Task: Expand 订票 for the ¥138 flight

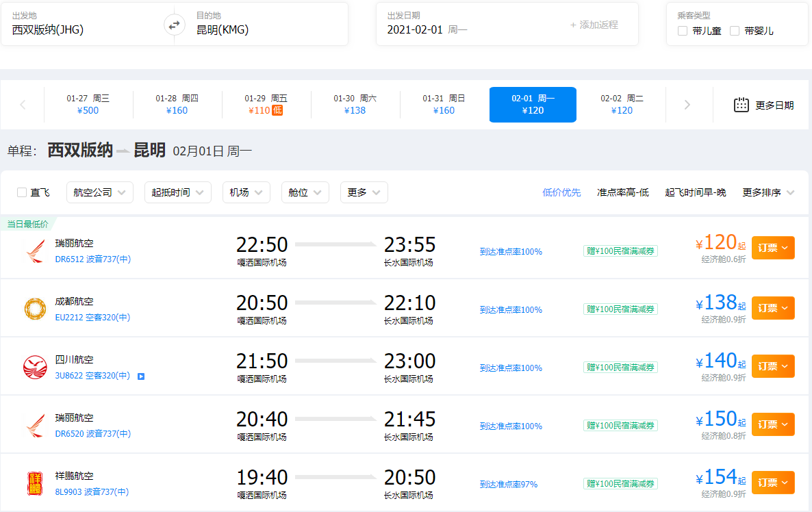Action: pyautogui.click(x=773, y=308)
